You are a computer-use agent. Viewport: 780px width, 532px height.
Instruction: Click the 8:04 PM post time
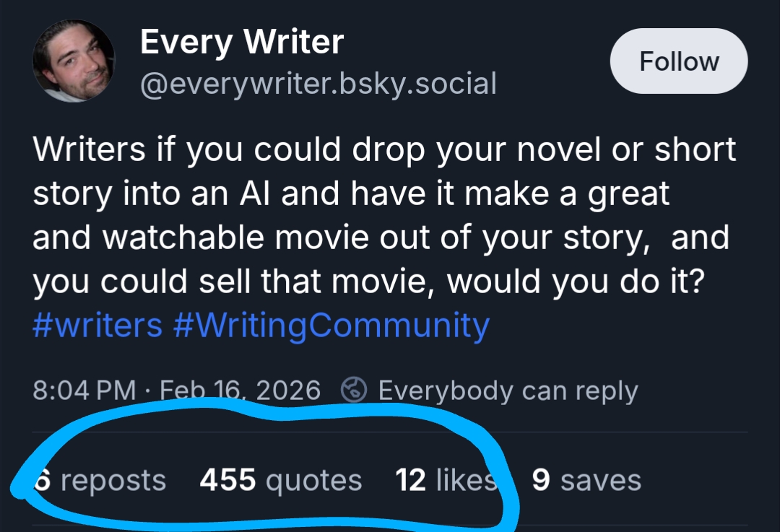84,391
